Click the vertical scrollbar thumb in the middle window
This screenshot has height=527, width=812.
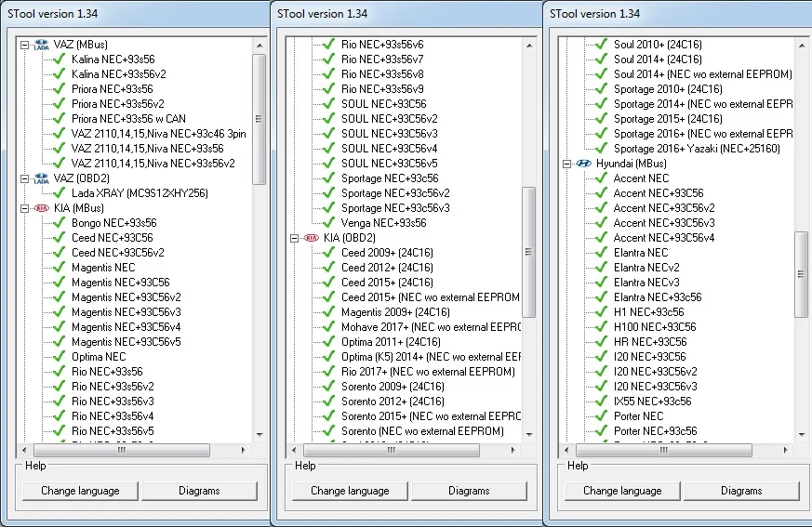pyautogui.click(x=528, y=252)
